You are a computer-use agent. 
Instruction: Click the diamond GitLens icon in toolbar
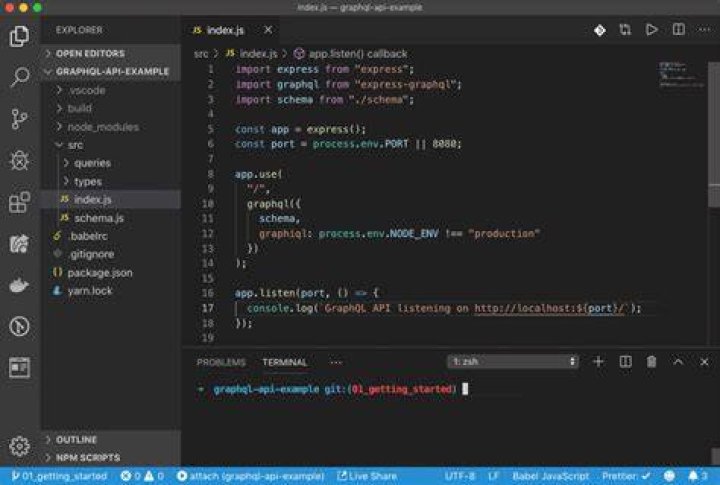[x=599, y=30]
